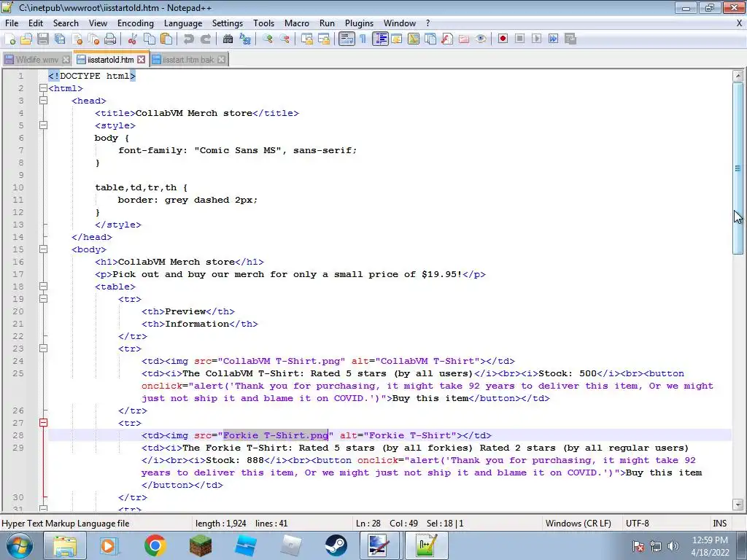747x560 pixels.
Task: Click the Playback macro icon
Action: point(536,39)
